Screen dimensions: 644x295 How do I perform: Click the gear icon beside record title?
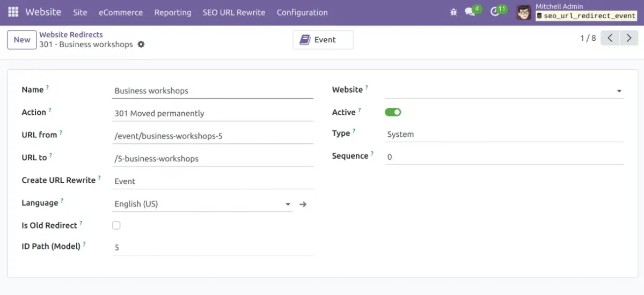pyautogui.click(x=141, y=45)
